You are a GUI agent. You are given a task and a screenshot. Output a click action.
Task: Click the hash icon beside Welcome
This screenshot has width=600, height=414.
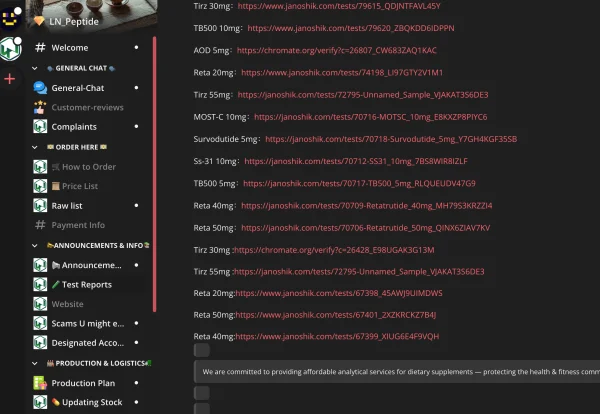pos(40,48)
